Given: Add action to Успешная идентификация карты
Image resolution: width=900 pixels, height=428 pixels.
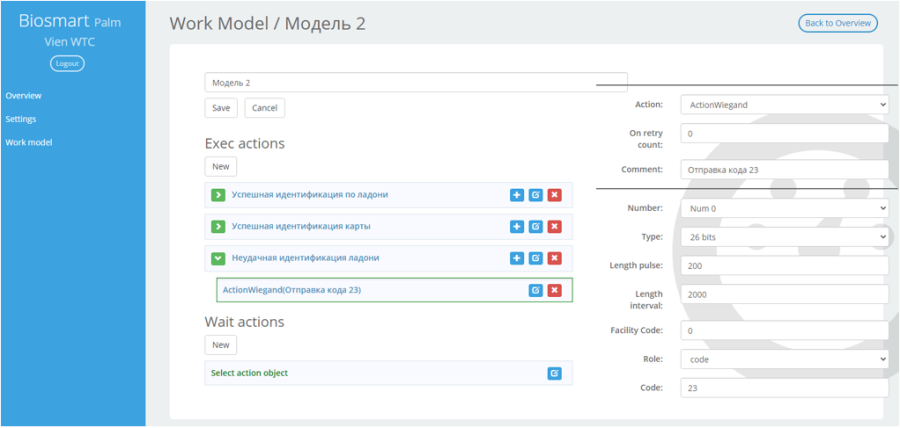Looking at the screenshot, I should point(517,227).
